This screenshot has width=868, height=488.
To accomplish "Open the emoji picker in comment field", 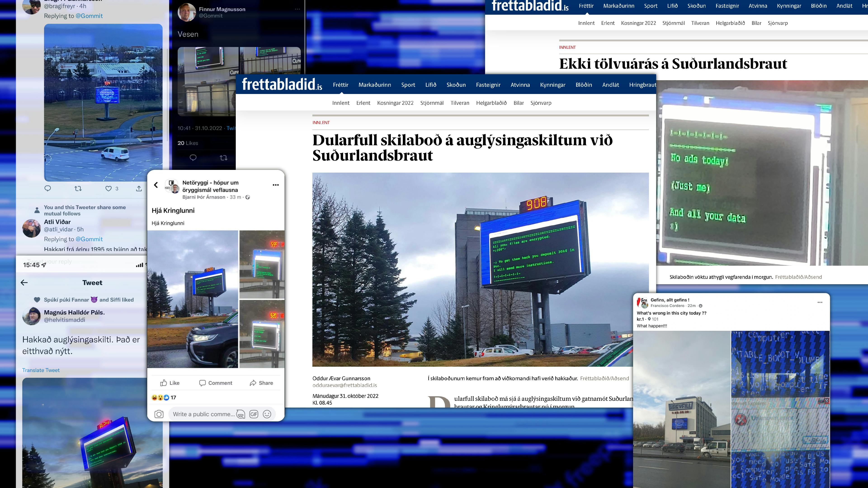I will pyautogui.click(x=267, y=414).
